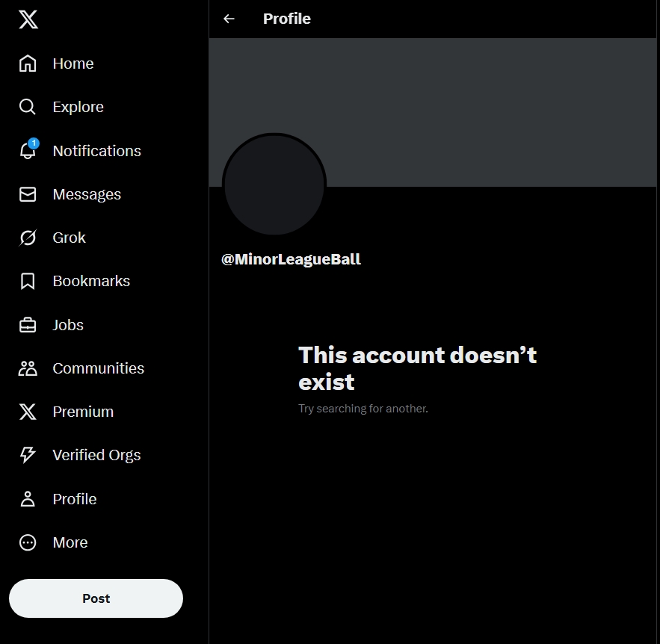This screenshot has height=644, width=660.
Task: Click "This account doesn't exist" heading
Action: pyautogui.click(x=417, y=368)
